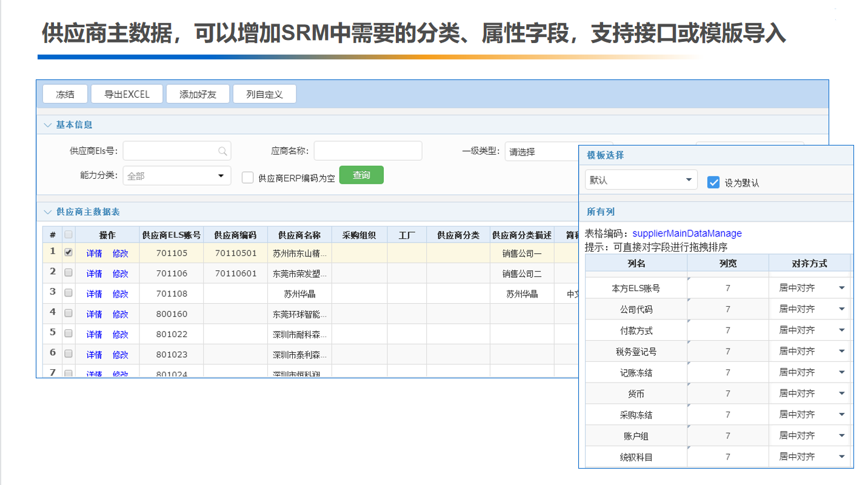Click the search icon in supplier Els field
This screenshot has width=868, height=485.
pyautogui.click(x=222, y=152)
